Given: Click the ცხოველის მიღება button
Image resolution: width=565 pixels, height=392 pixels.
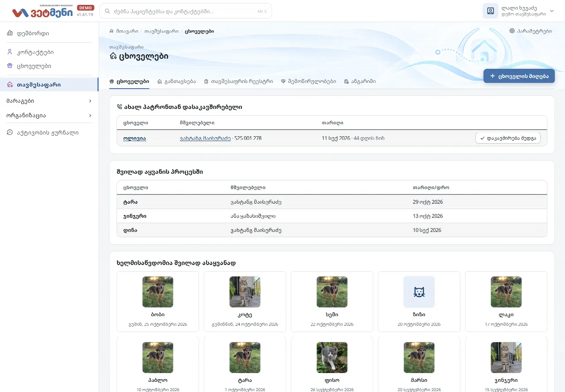Looking at the screenshot, I should (519, 76).
